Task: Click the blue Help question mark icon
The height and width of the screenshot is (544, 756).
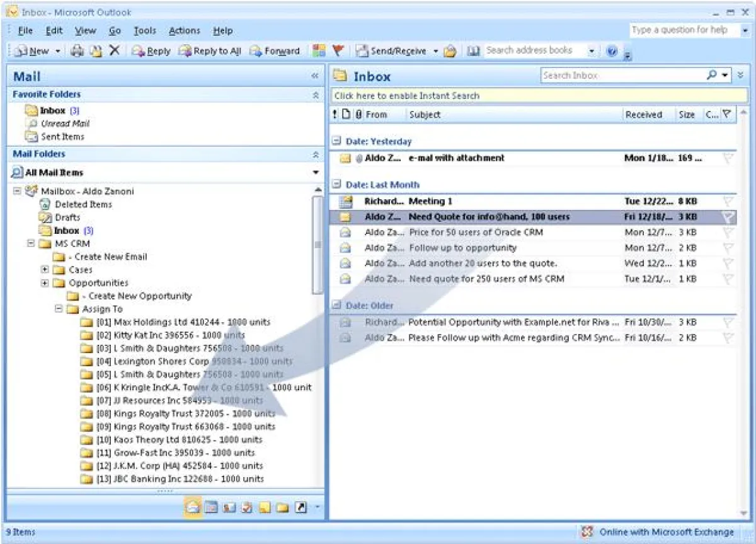Action: coord(611,51)
